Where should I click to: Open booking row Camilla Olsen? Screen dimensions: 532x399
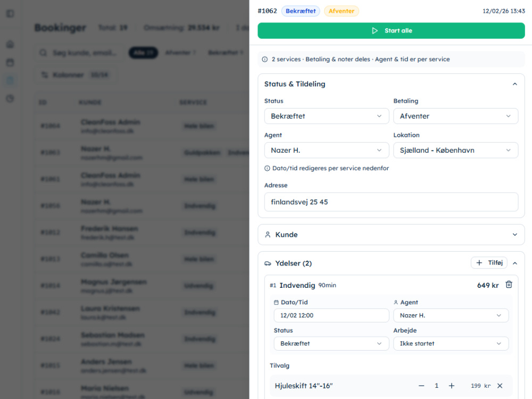(142, 259)
